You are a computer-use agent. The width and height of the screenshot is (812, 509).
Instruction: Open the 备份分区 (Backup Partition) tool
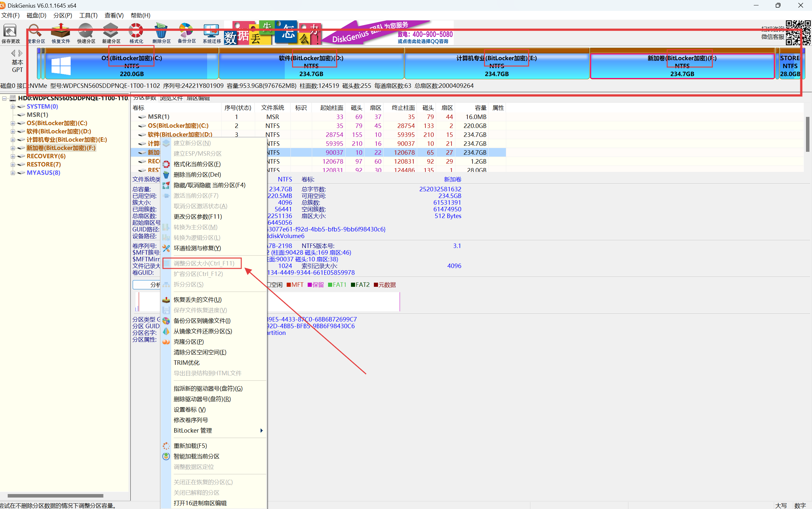(186, 33)
